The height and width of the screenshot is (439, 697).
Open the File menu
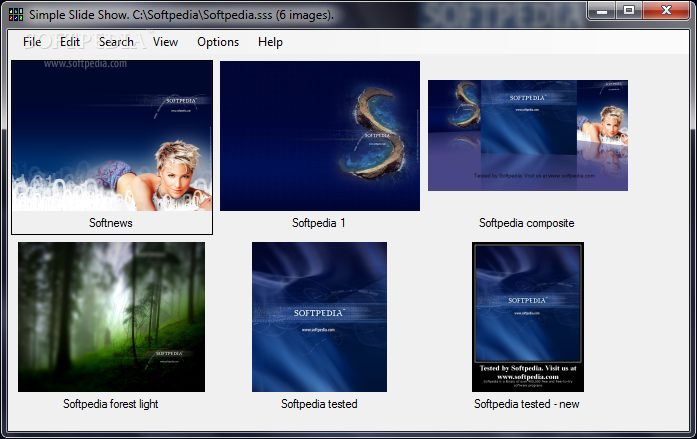[x=32, y=42]
